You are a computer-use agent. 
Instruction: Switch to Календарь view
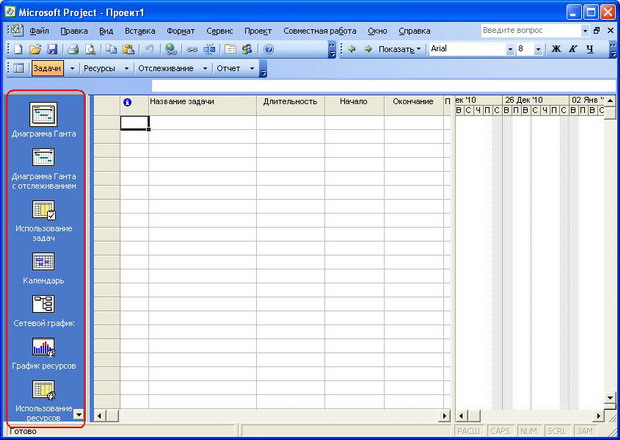[43, 268]
